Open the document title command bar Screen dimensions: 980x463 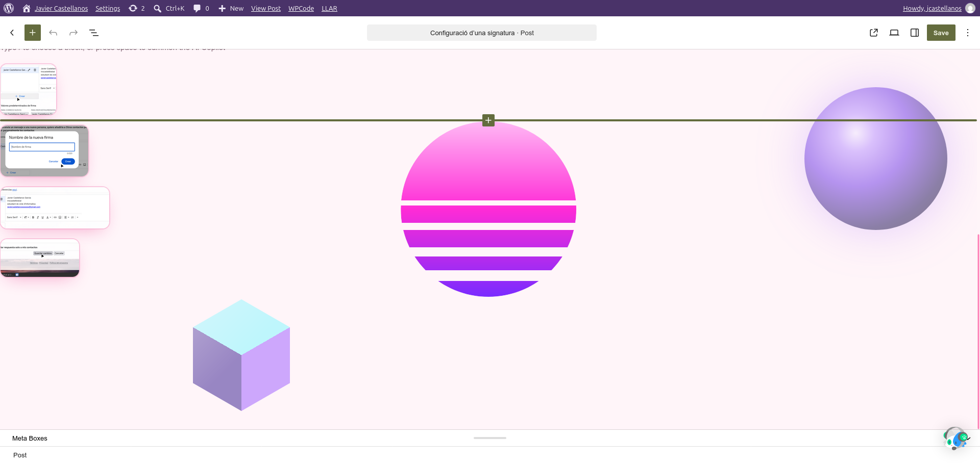pos(482,33)
